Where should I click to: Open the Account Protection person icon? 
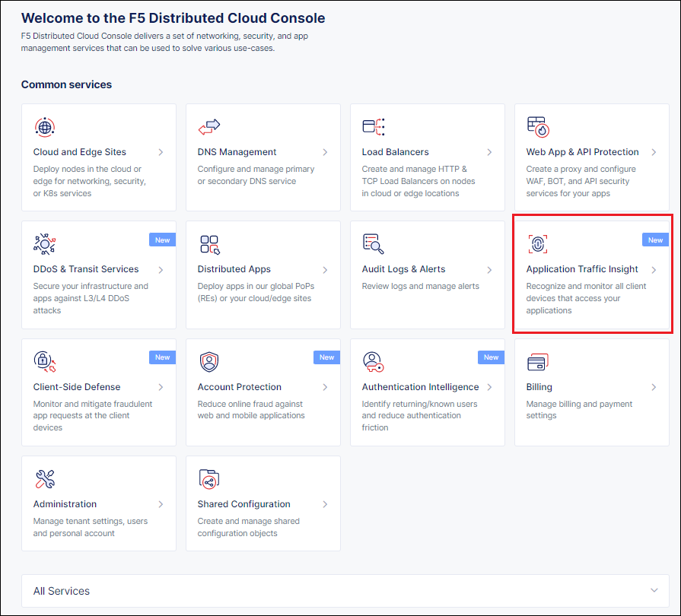208,362
